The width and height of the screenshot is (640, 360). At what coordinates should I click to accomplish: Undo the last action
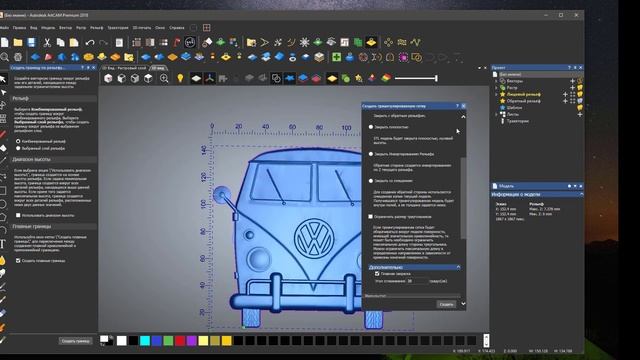tap(90, 42)
